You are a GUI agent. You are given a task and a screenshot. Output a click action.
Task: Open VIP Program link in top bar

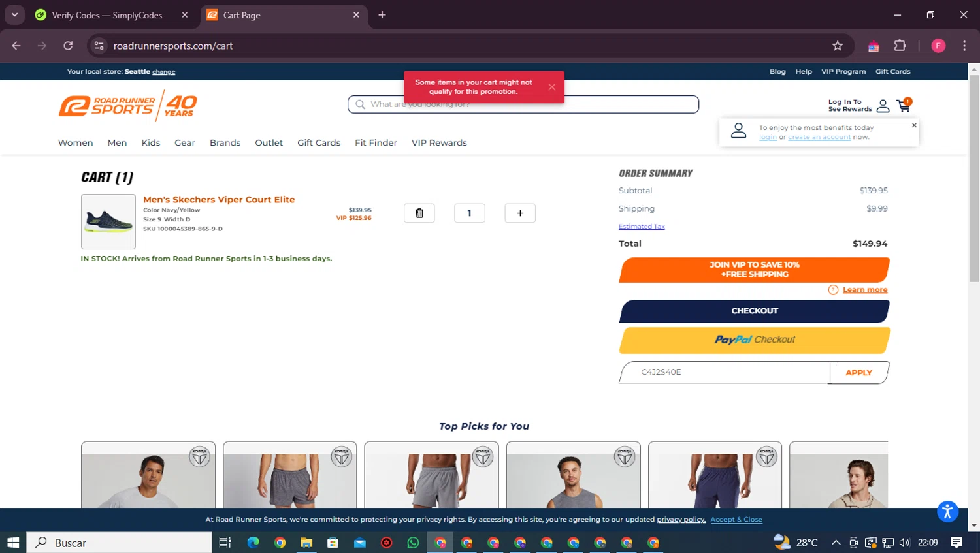pyautogui.click(x=843, y=72)
